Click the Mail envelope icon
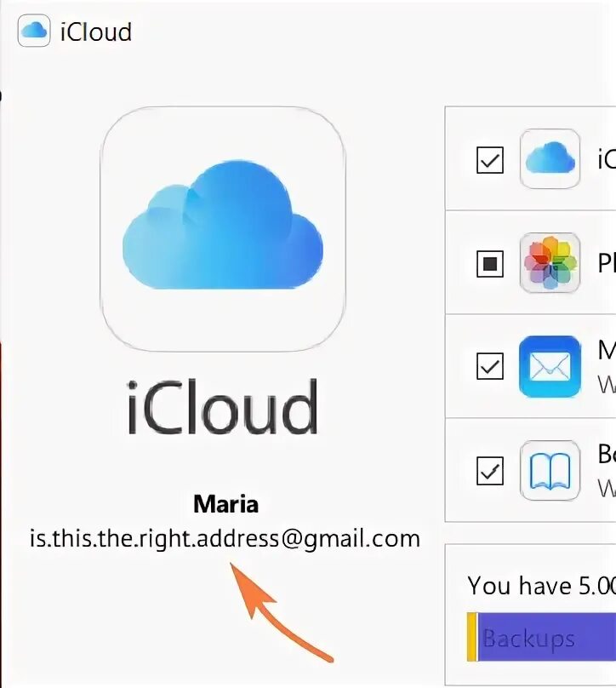 [x=550, y=366]
